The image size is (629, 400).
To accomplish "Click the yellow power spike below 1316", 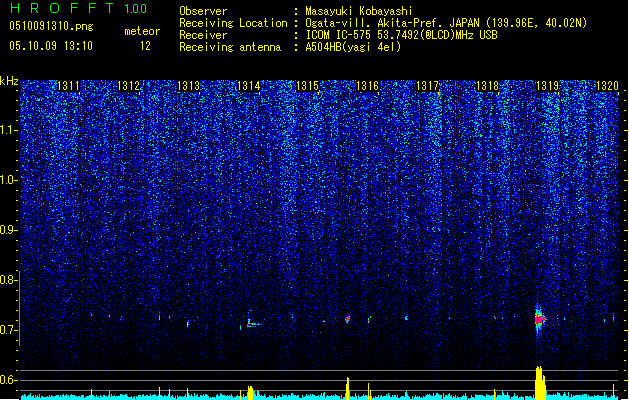I will (x=347, y=388).
